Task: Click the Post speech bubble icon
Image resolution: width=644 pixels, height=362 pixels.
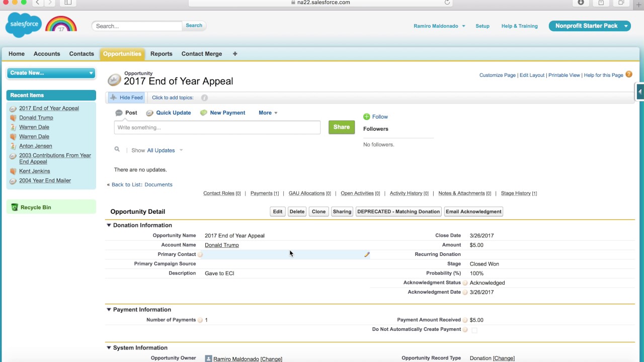Action: [119, 113]
